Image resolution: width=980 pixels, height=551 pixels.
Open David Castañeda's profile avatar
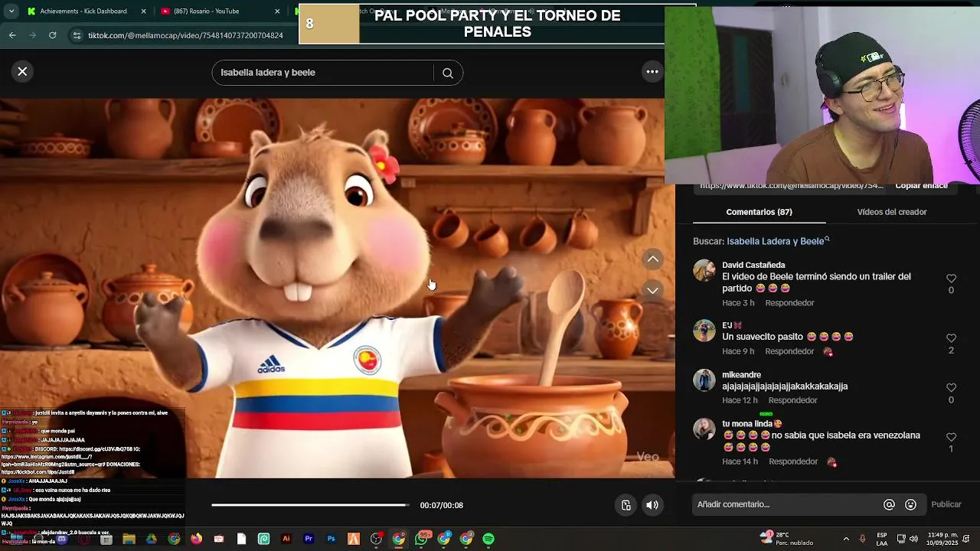click(704, 271)
